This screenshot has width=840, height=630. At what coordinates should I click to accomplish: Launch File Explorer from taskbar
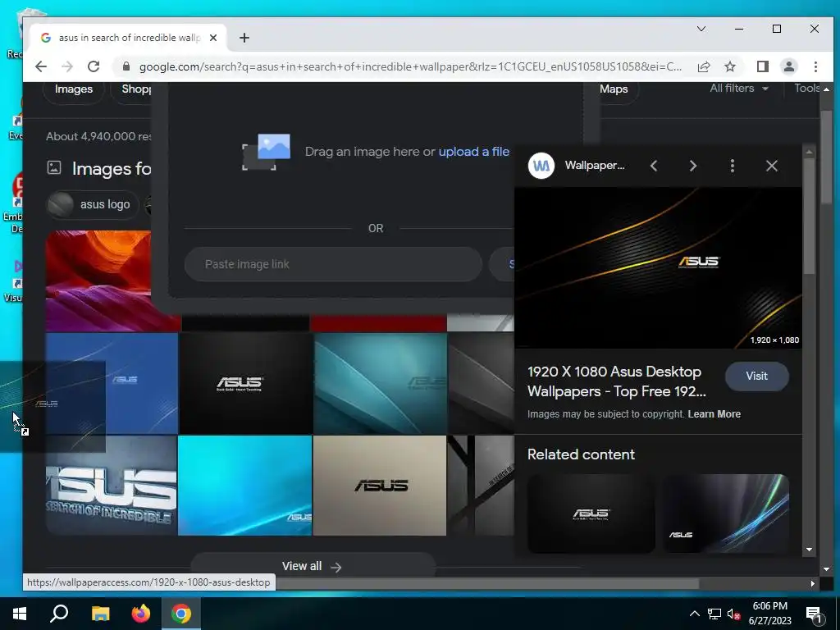tap(100, 614)
